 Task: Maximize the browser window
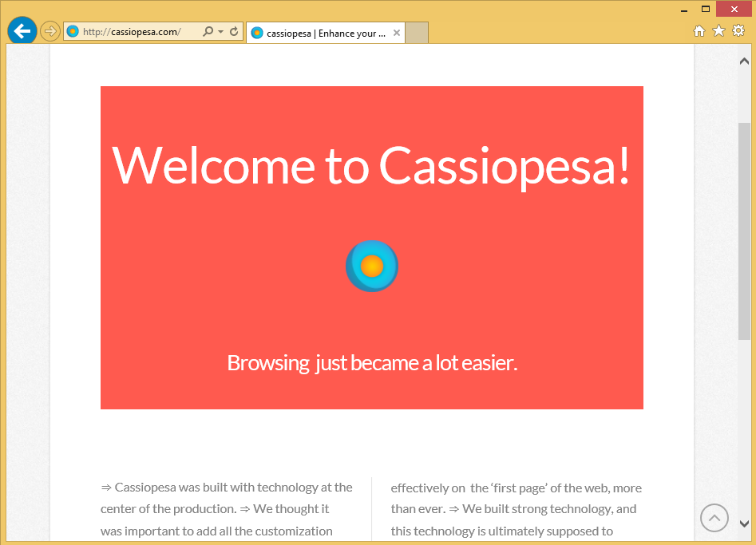click(x=706, y=9)
